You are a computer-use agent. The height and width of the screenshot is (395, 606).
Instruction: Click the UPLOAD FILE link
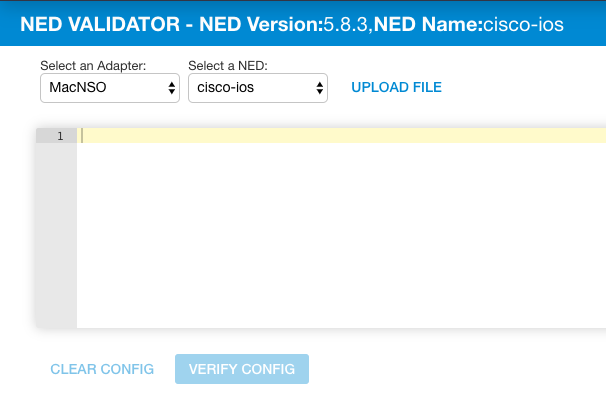pyautogui.click(x=396, y=87)
